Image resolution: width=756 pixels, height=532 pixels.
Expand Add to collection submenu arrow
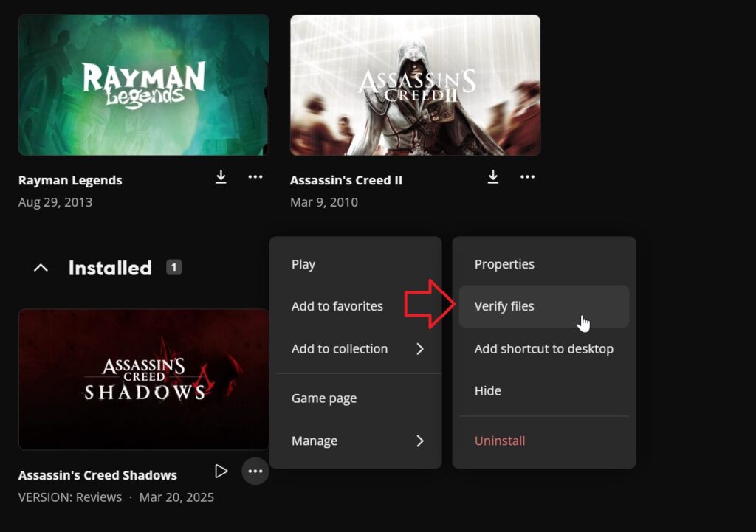(x=419, y=349)
